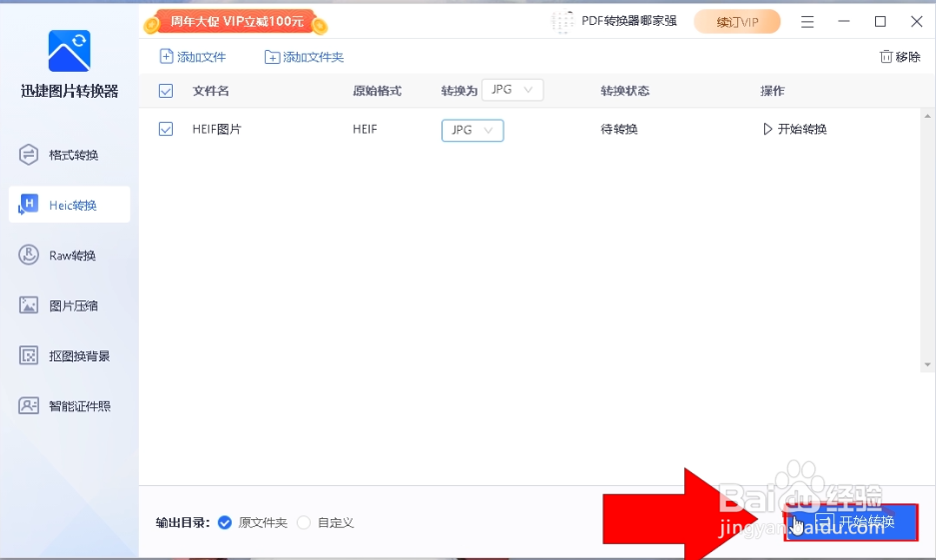Viewport: 936px width, 560px height.
Task: Click the 原始格式 column header
Action: coord(377,91)
